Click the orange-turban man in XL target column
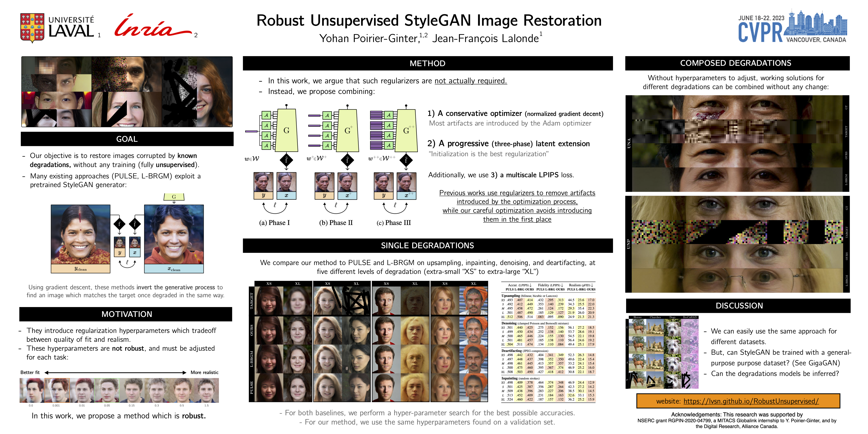Image resolution: width=868 pixels, height=434 pixels. click(x=473, y=301)
